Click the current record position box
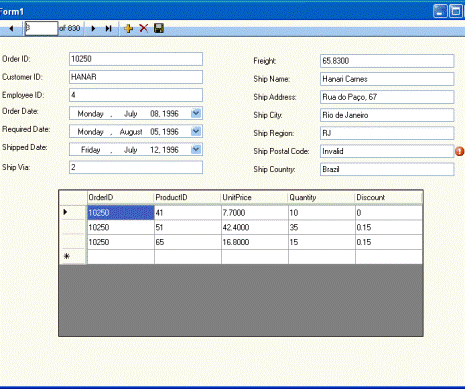 pos(41,28)
